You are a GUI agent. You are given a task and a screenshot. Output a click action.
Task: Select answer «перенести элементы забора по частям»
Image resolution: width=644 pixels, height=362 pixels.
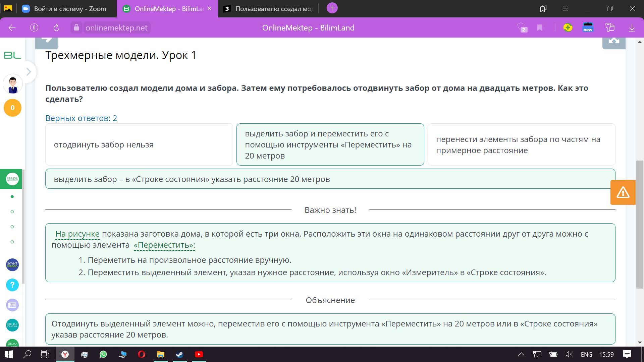[521, 144]
